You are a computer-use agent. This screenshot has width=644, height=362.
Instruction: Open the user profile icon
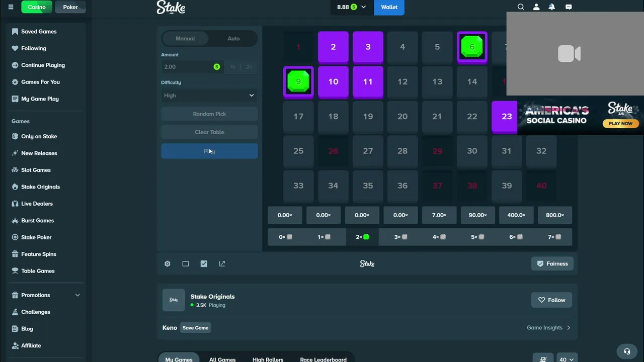tap(536, 7)
